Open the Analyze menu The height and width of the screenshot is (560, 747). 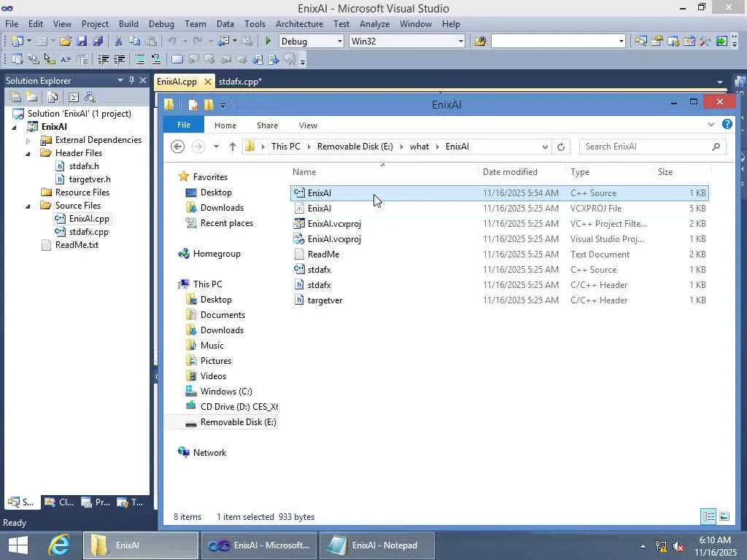point(374,24)
